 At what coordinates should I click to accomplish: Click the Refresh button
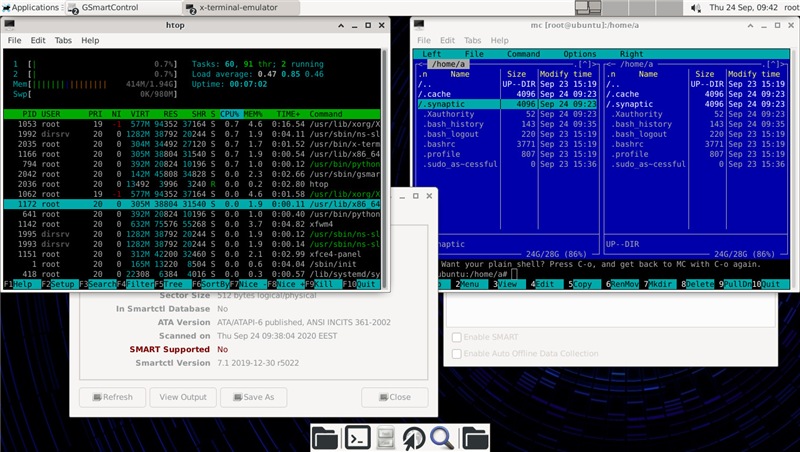tap(111, 397)
